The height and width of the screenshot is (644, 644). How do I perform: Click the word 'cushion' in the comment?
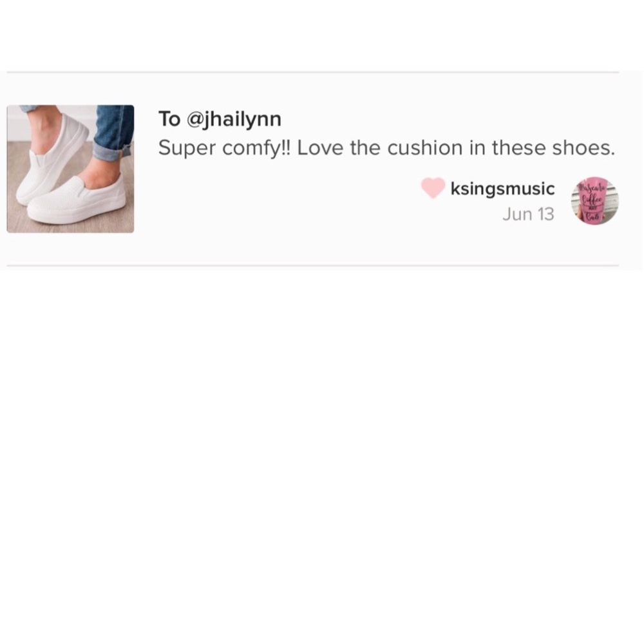pos(425,148)
